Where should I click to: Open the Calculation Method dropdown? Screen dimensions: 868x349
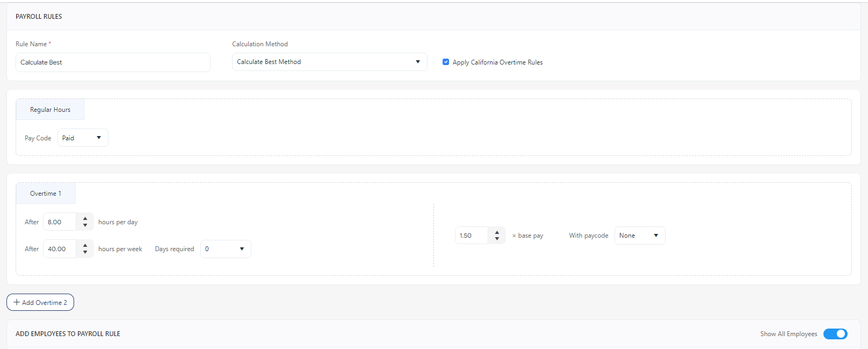pos(329,62)
